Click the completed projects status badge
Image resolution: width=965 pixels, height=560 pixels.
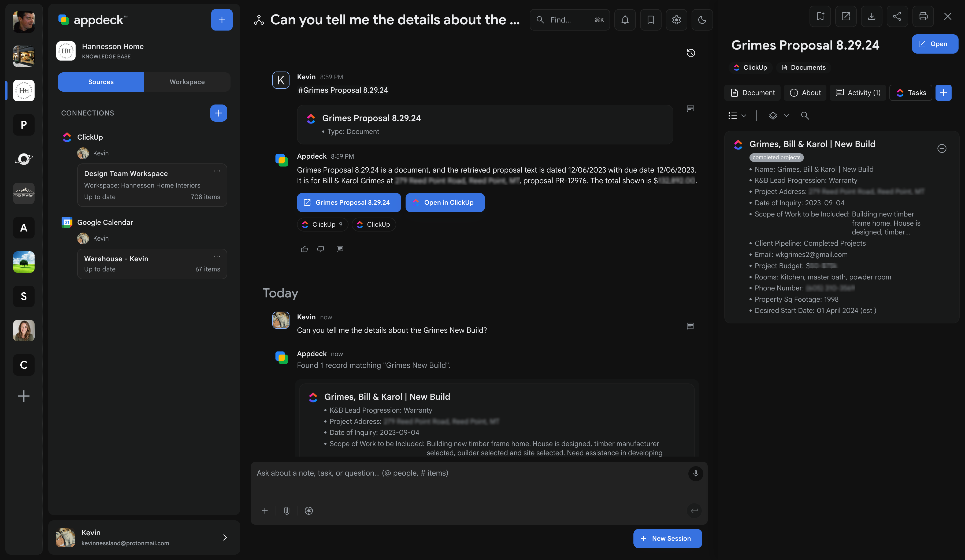point(776,157)
